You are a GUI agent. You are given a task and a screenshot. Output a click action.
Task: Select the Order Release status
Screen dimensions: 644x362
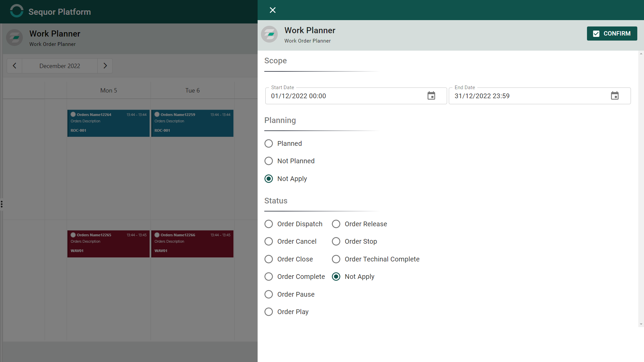coord(336,224)
